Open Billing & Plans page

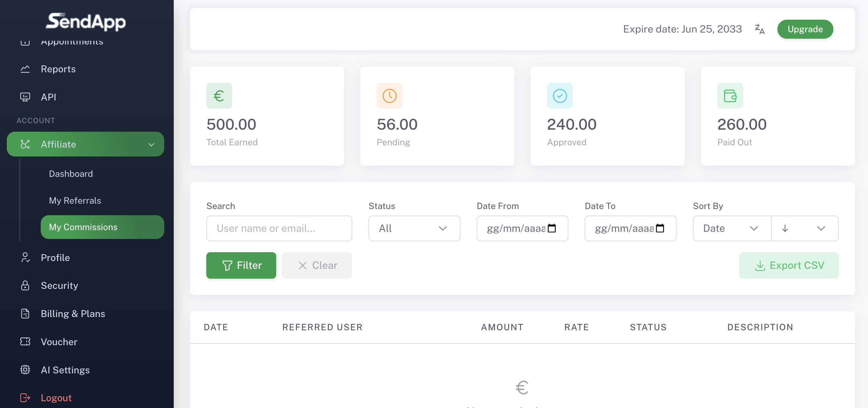pyautogui.click(x=73, y=314)
